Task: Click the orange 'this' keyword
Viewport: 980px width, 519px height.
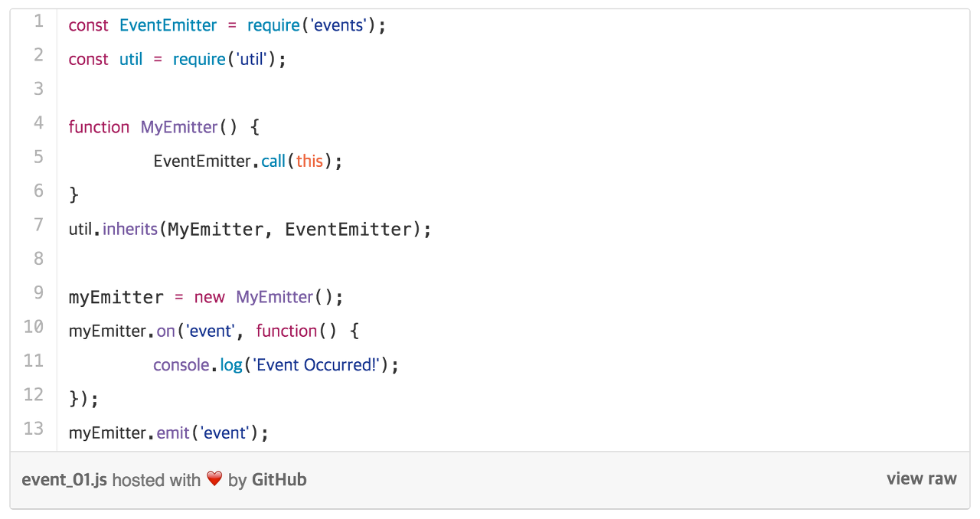Action: (x=310, y=162)
